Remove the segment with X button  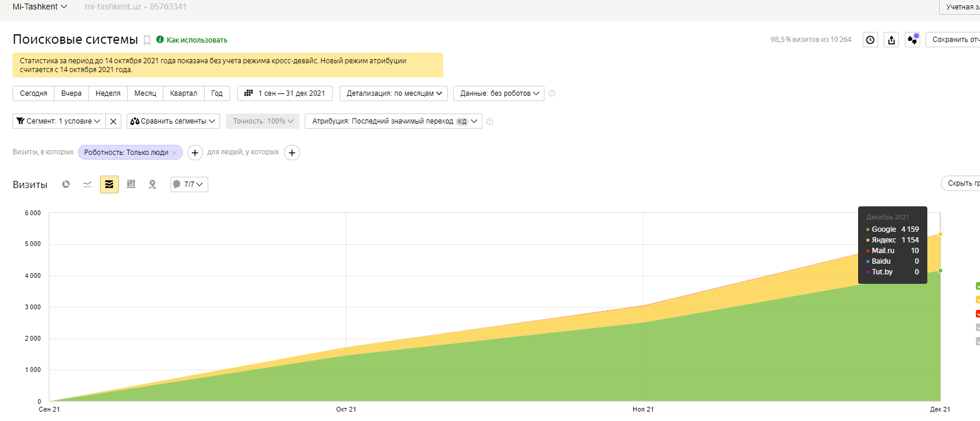pos(114,121)
